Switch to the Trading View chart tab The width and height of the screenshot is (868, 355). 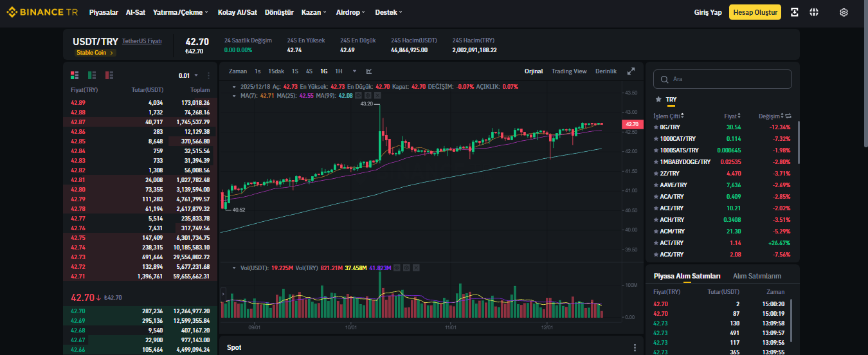[569, 71]
